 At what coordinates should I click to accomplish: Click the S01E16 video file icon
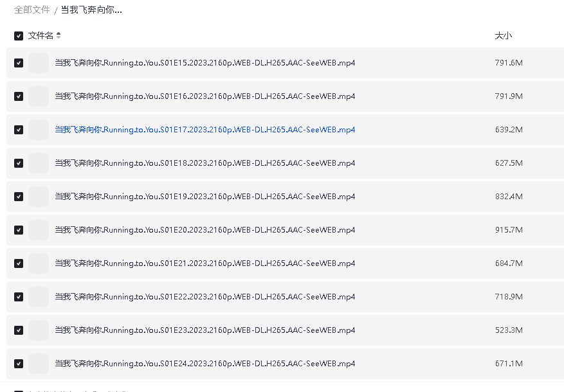pos(39,96)
